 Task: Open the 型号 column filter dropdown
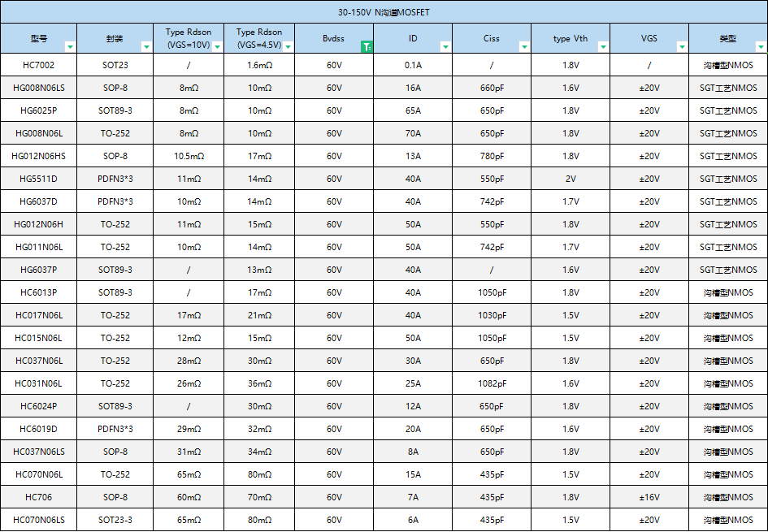pos(70,47)
